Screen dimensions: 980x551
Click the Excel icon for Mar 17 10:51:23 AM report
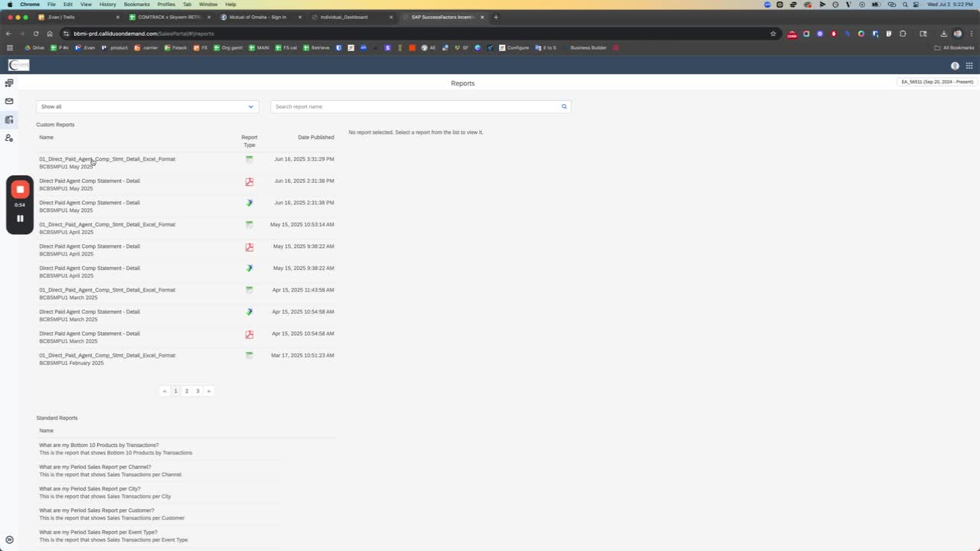coord(249,356)
